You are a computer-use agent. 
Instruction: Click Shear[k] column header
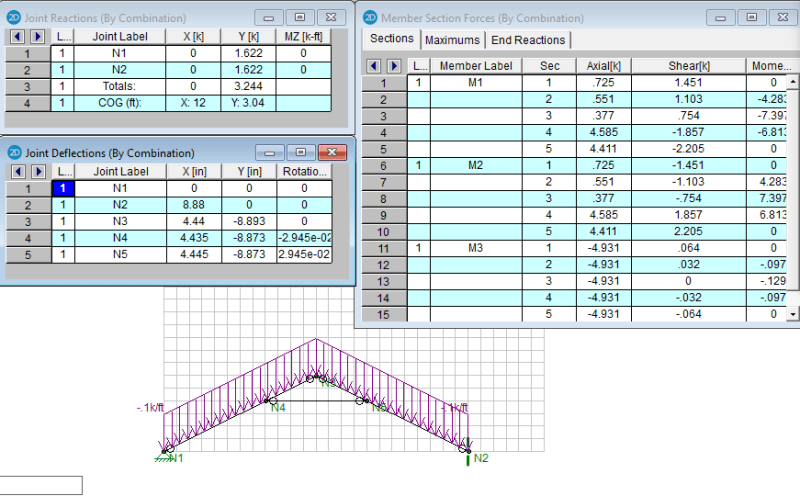pos(689,66)
